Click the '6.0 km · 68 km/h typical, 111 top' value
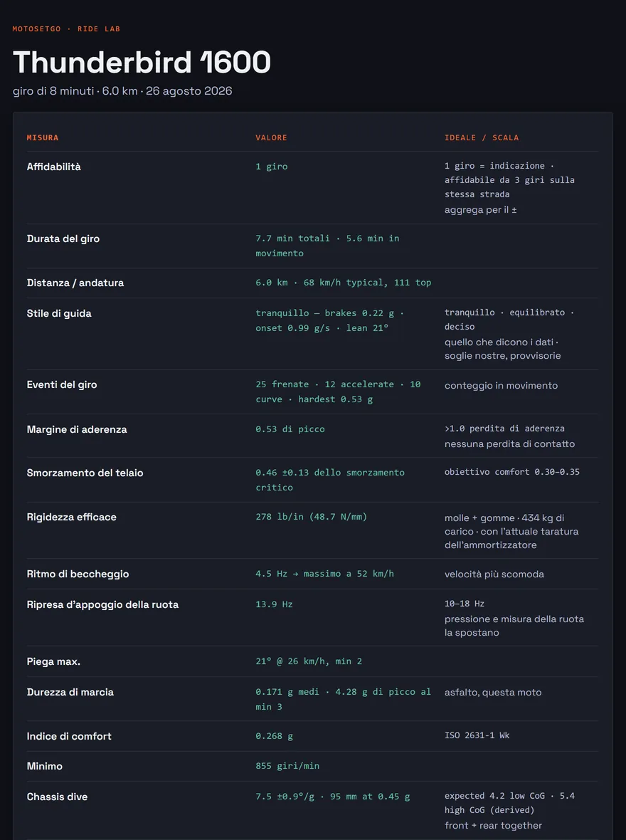 pyautogui.click(x=344, y=283)
